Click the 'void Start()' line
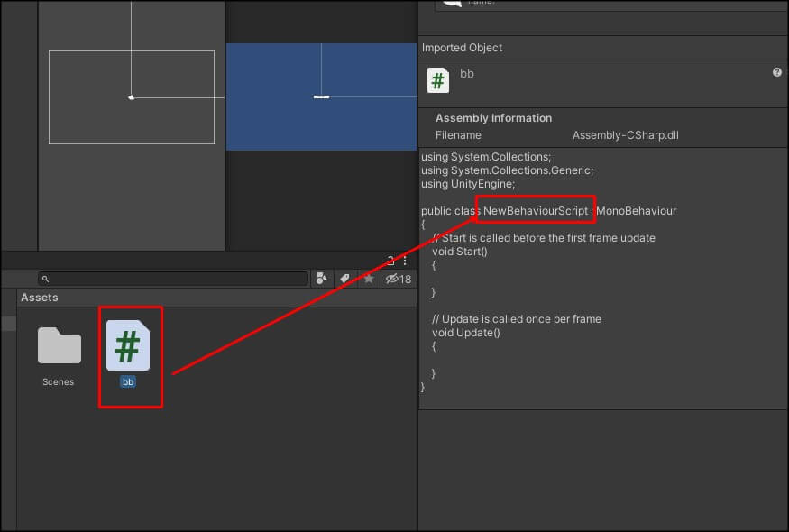Screen dimensions: 789x532 click(460, 252)
